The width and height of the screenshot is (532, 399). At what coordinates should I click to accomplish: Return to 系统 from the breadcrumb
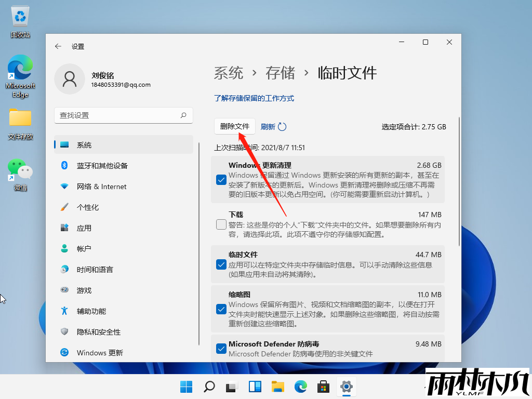[229, 73]
